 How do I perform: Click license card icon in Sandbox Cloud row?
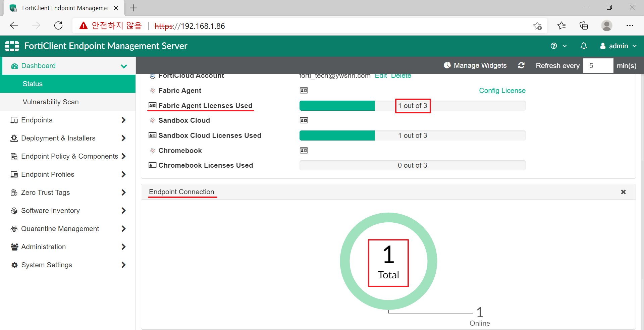pyautogui.click(x=304, y=120)
